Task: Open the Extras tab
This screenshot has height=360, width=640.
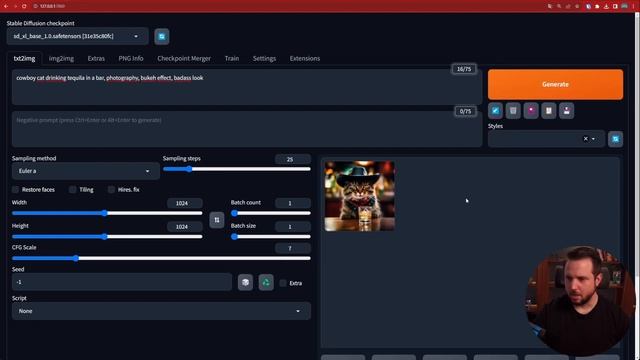Action: (x=96, y=58)
